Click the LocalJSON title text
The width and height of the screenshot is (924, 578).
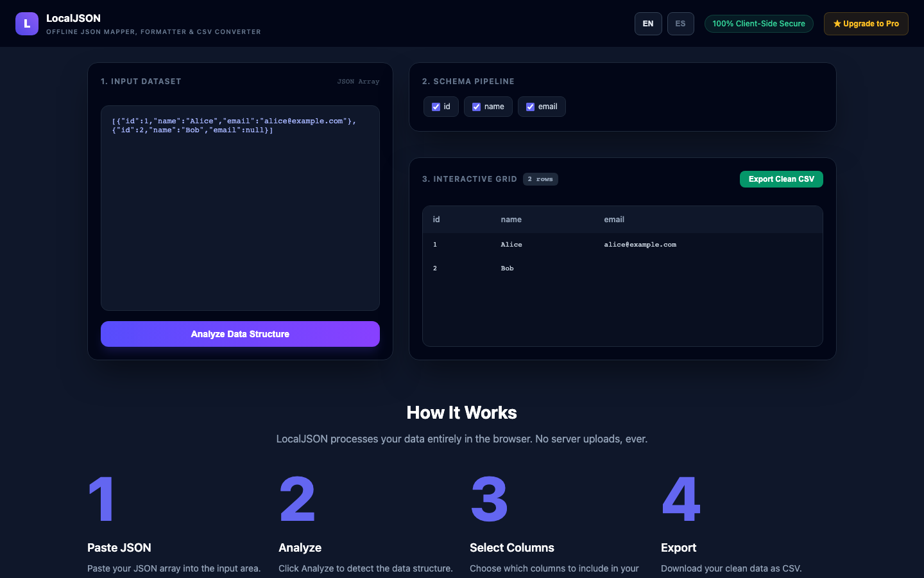point(73,18)
